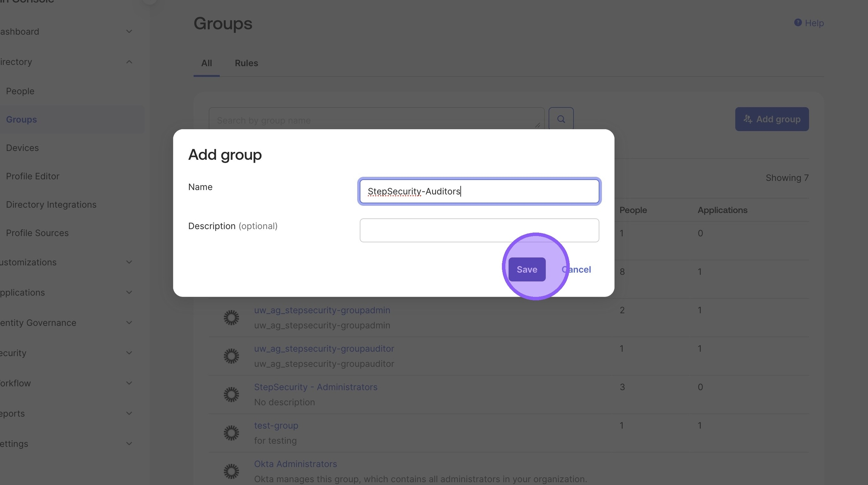Expand the Security sidebar section
Viewport: 868px width, 485px height.
(x=129, y=353)
